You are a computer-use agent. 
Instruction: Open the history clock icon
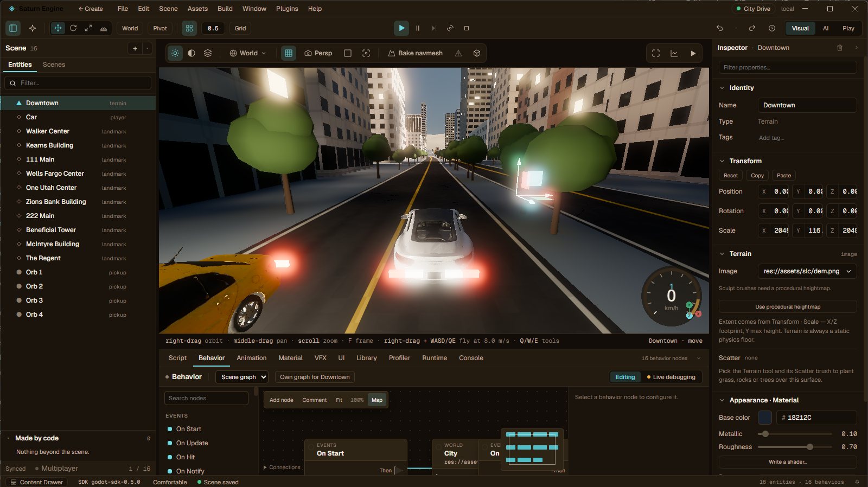coord(772,28)
